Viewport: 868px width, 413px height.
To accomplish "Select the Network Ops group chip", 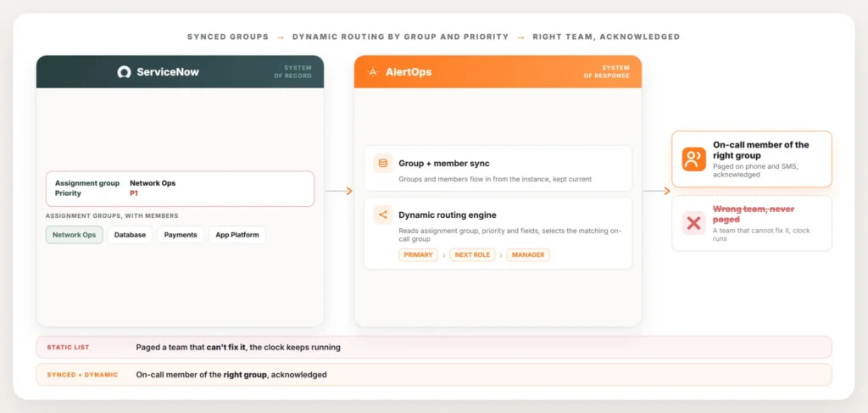I will (75, 235).
